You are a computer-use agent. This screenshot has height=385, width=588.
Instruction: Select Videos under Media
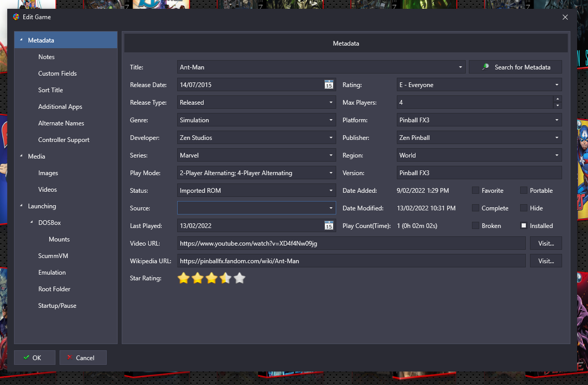48,190
